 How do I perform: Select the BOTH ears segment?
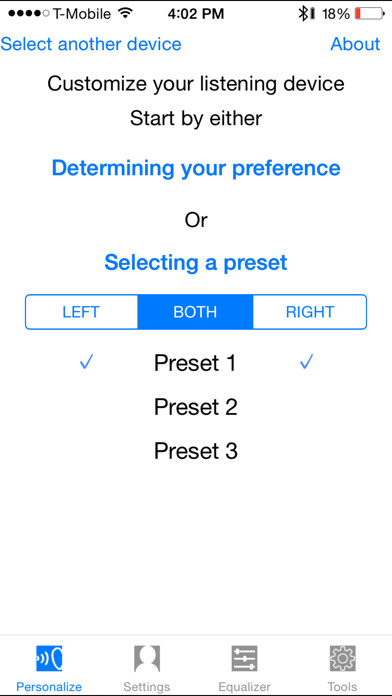click(195, 312)
